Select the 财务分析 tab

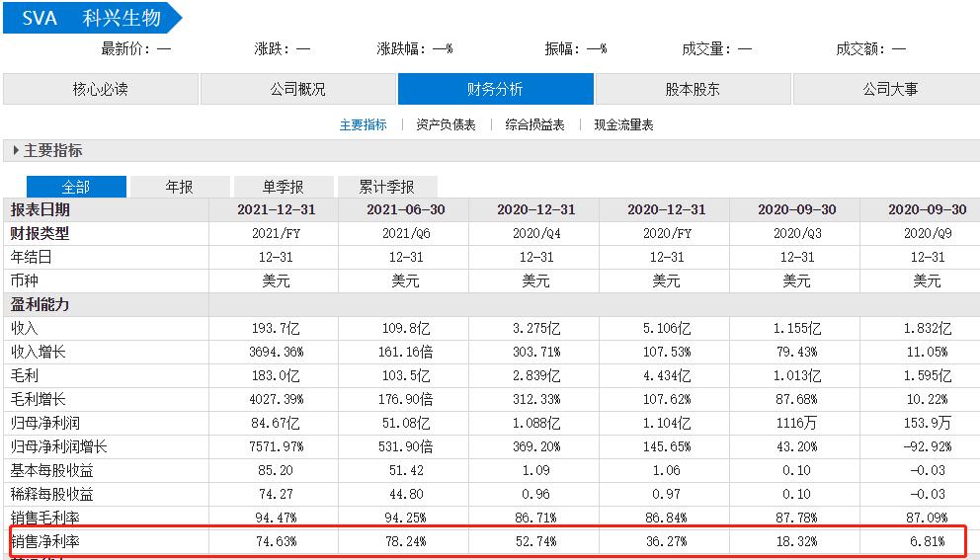click(496, 89)
